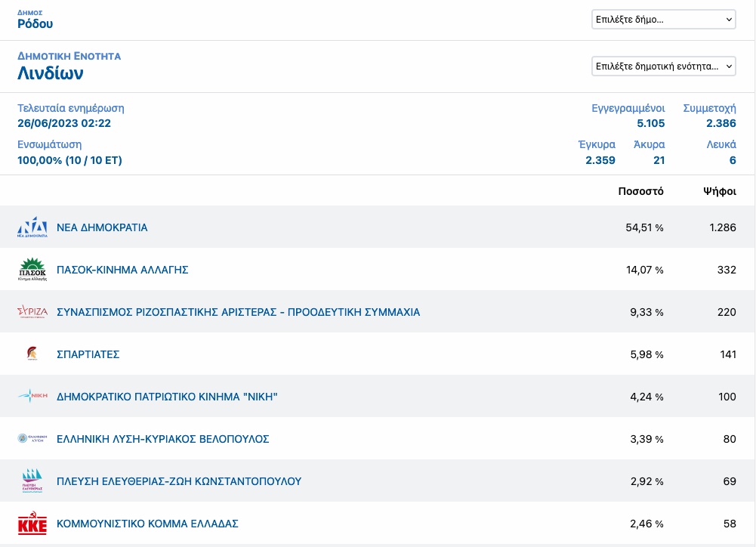This screenshot has width=756, height=547.
Task: Click the vote count '1.286'
Action: [x=723, y=227]
